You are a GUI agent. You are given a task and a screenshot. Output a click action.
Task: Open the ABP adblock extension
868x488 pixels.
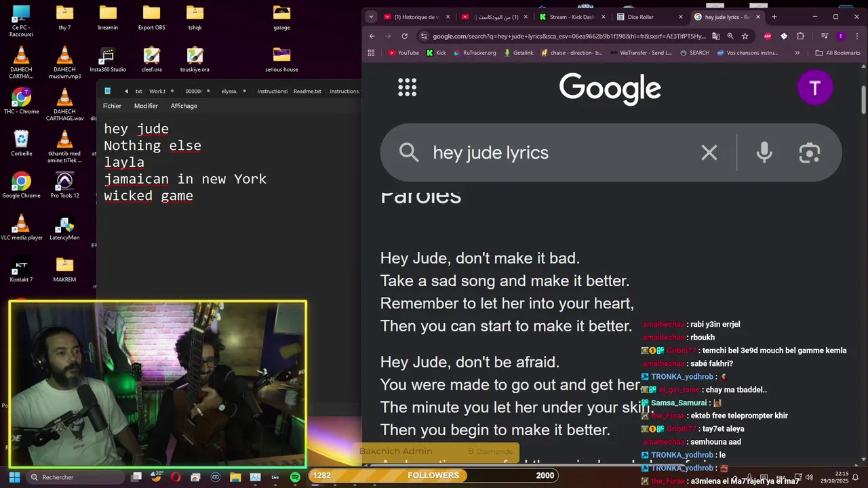coord(768,36)
